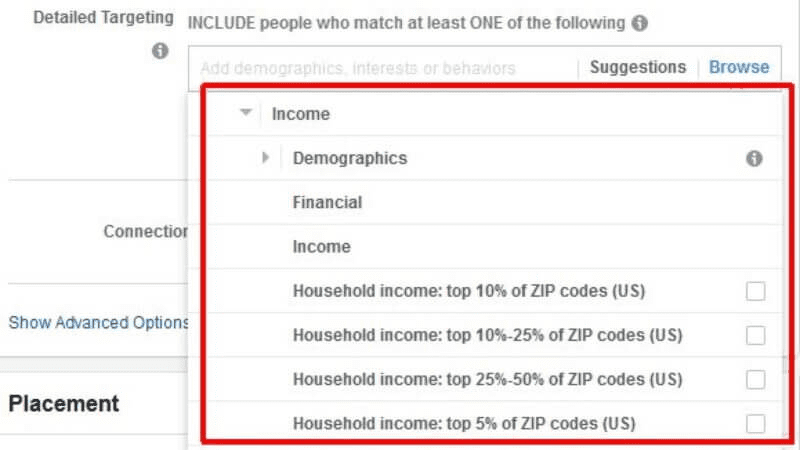The height and width of the screenshot is (450, 800).
Task: Collapse the Income category arrow
Action: coord(246,114)
